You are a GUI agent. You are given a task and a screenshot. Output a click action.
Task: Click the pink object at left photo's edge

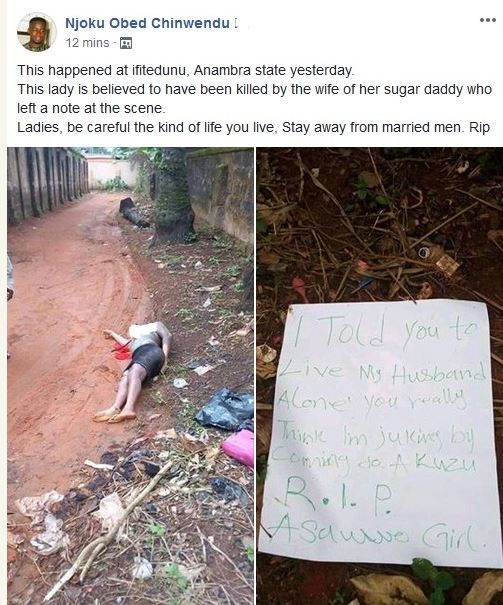click(238, 448)
